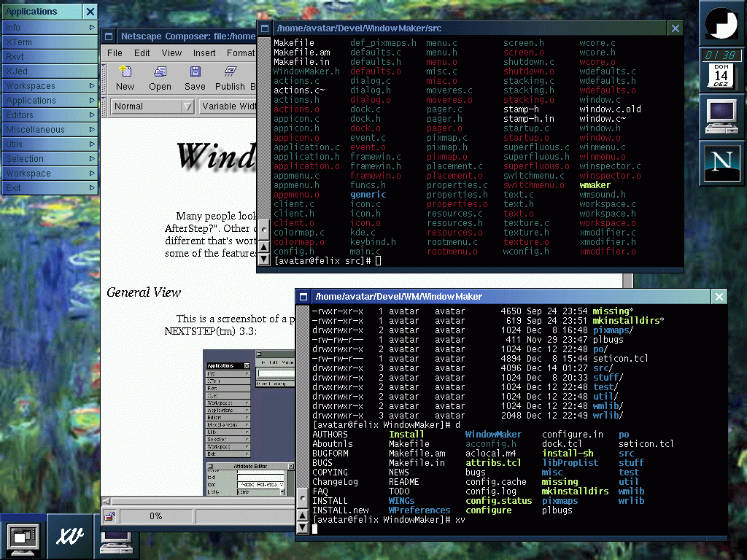Click the src terminal scrollbar up arrow
Image resolution: width=747 pixels, height=560 pixels.
tap(263, 247)
